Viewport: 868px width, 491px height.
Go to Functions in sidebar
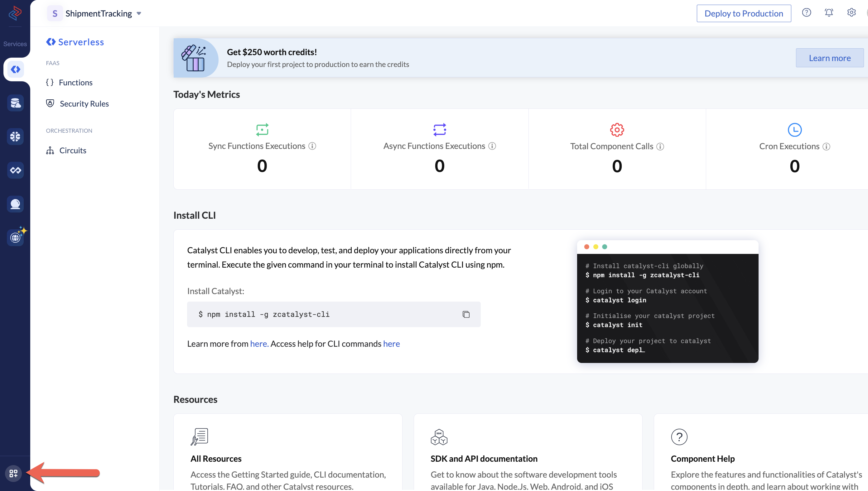(x=75, y=82)
